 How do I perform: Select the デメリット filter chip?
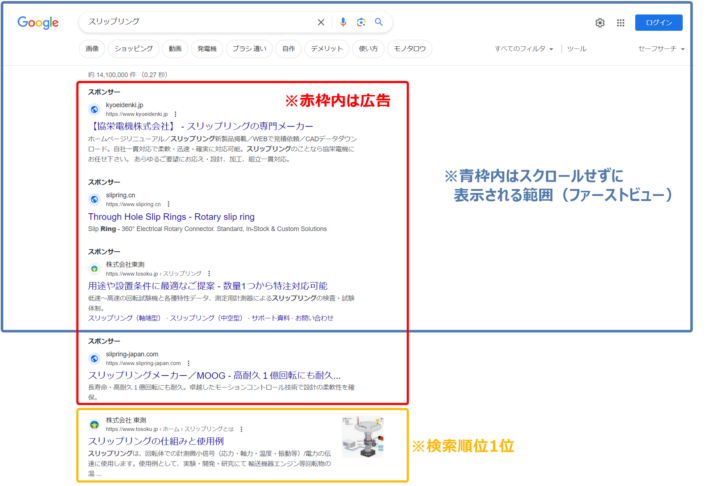pos(326,49)
